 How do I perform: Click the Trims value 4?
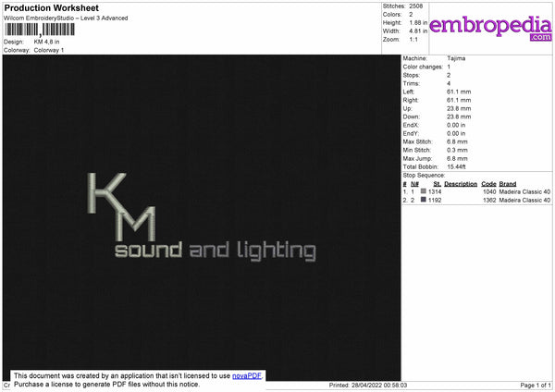point(449,84)
